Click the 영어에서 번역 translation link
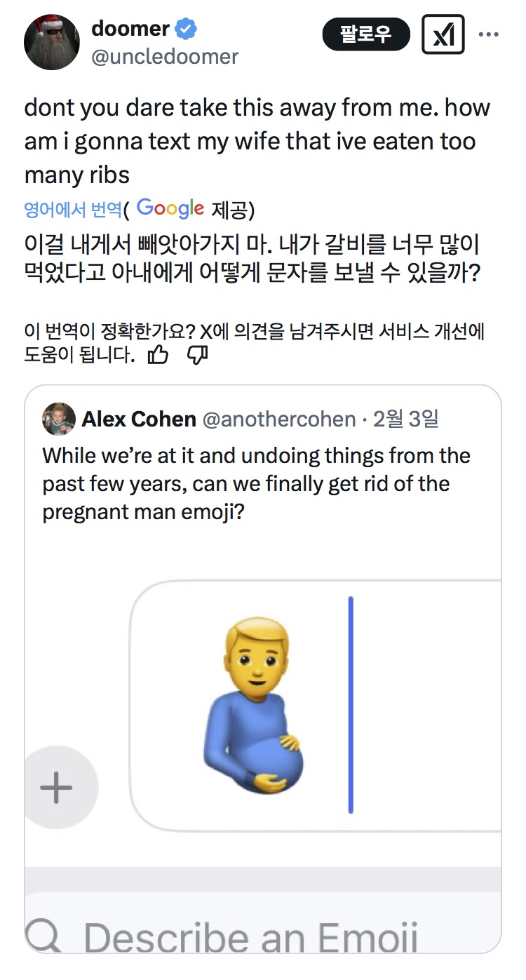The height and width of the screenshot is (980, 526). click(x=73, y=209)
